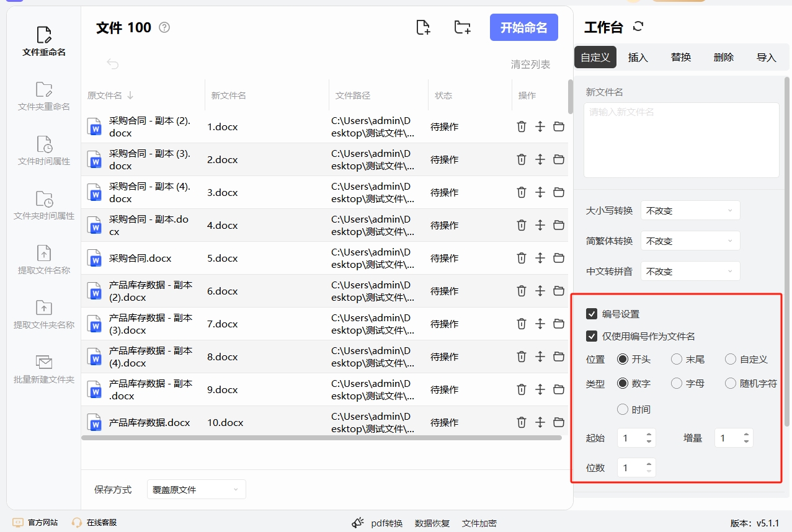This screenshot has height=532, width=792.
Task: Click the add folder icon
Action: pyautogui.click(x=462, y=27)
